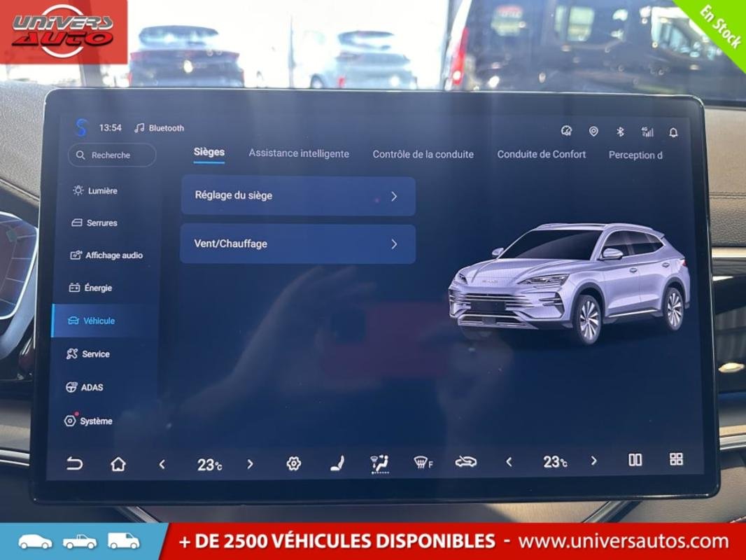Open split-screen view icon
Screen dimensions: 746x560
point(635,460)
